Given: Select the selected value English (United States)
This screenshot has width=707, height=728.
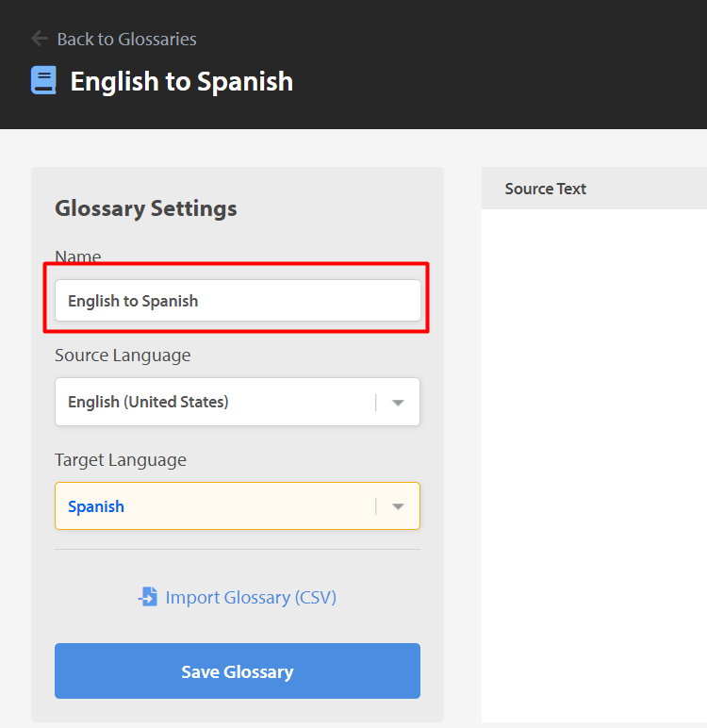Looking at the screenshot, I should [148, 402].
